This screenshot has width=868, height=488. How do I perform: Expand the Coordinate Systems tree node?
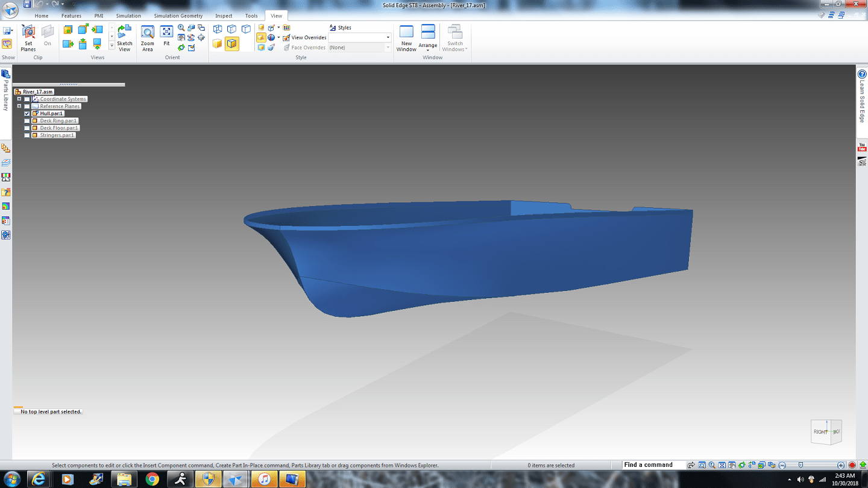(19, 99)
